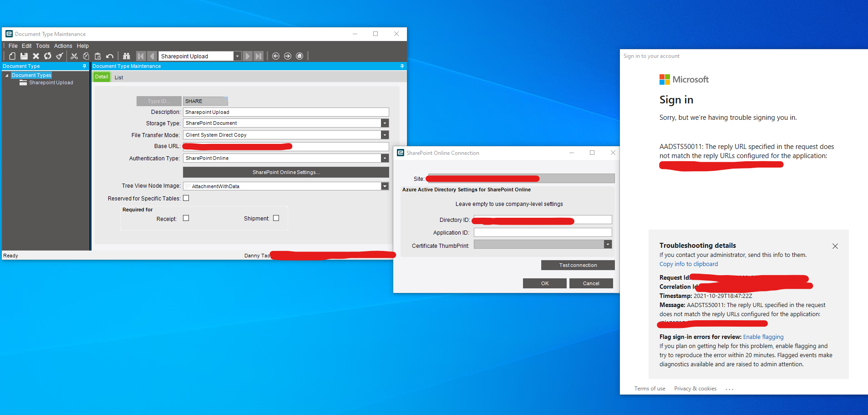
Task: Switch to the Detail tab
Action: [102, 77]
